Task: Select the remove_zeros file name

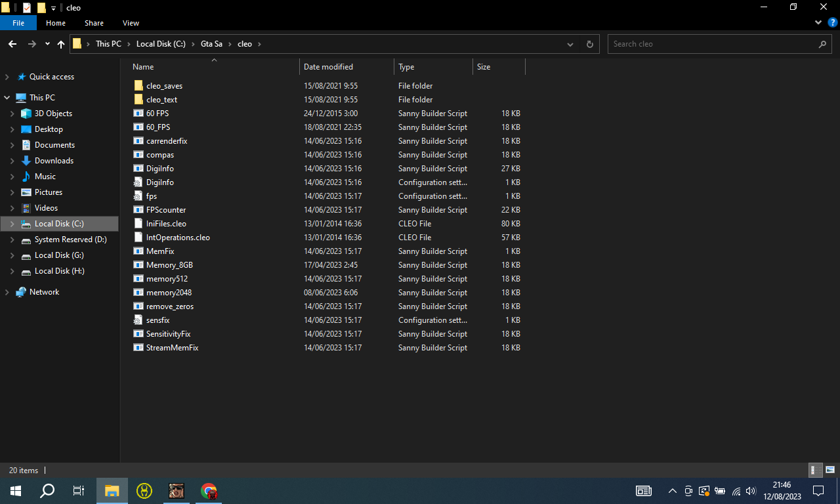Action: [170, 306]
